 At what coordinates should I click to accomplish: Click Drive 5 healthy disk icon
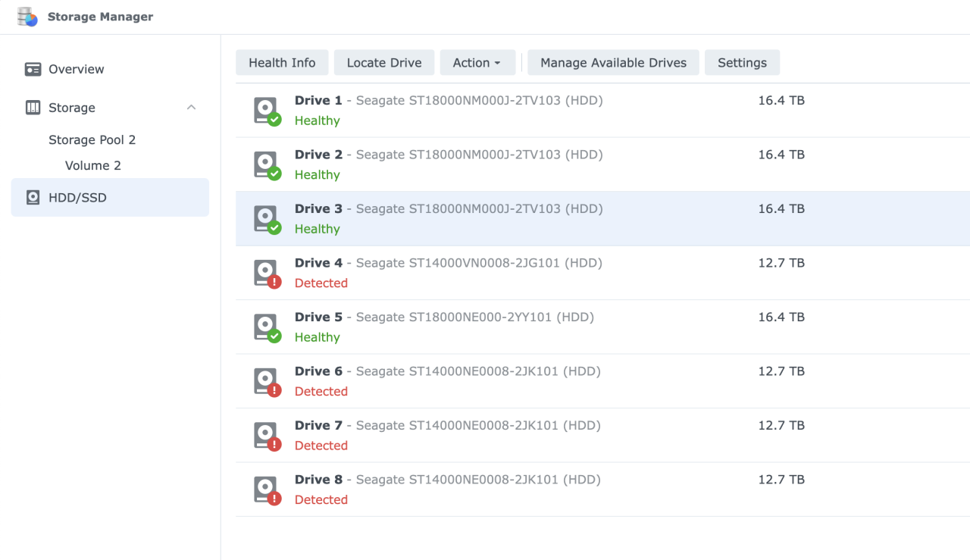[266, 327]
